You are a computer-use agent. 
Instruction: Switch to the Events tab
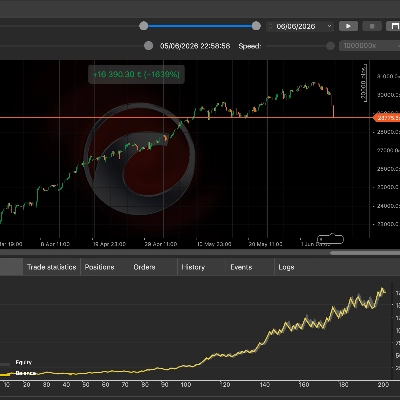(x=241, y=267)
